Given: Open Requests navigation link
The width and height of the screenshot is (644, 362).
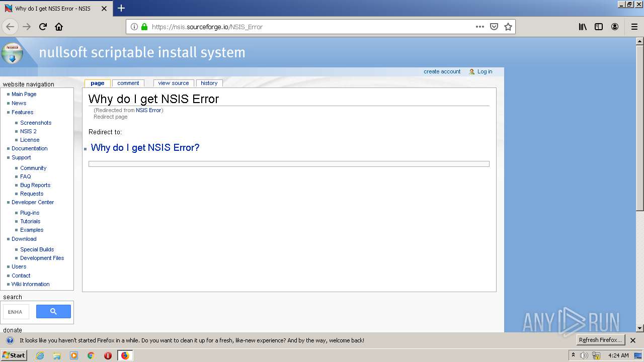Looking at the screenshot, I should pyautogui.click(x=32, y=194).
